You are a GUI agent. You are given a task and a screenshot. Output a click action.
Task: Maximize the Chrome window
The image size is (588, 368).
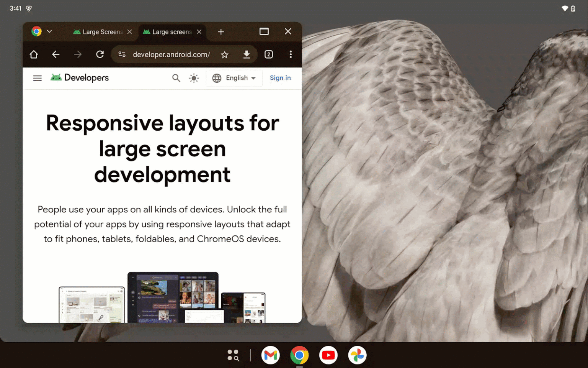264,31
